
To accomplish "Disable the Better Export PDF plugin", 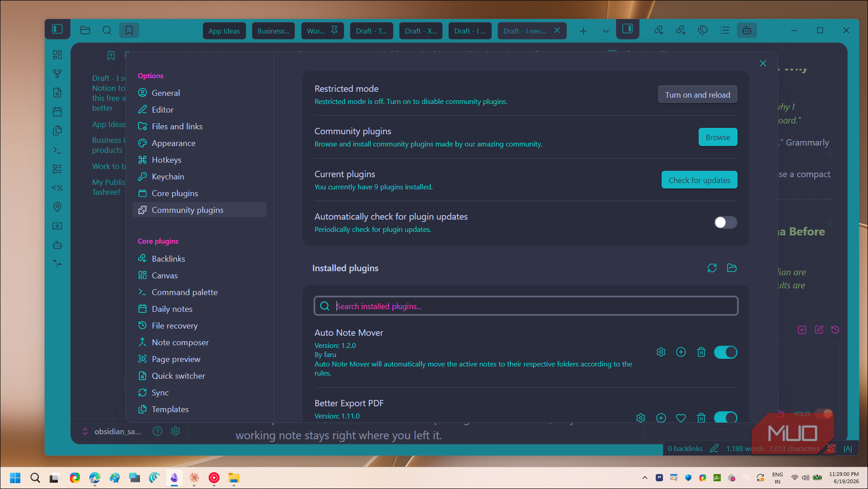I will (x=725, y=417).
